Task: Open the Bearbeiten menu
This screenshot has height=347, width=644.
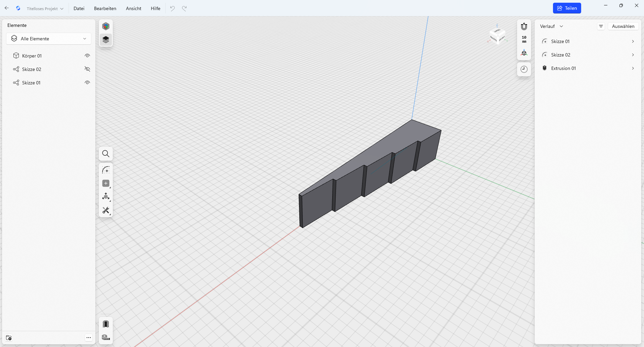Action: coord(105,8)
